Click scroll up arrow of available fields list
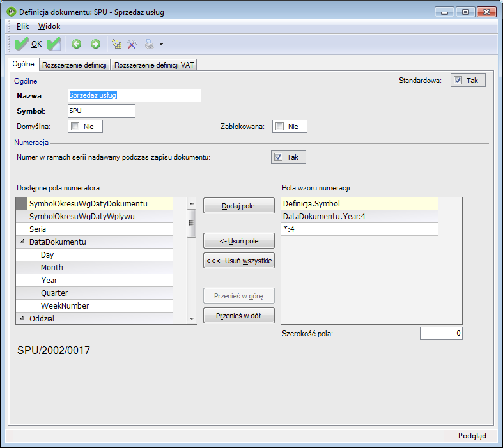The height and width of the screenshot is (448, 503). (x=192, y=203)
